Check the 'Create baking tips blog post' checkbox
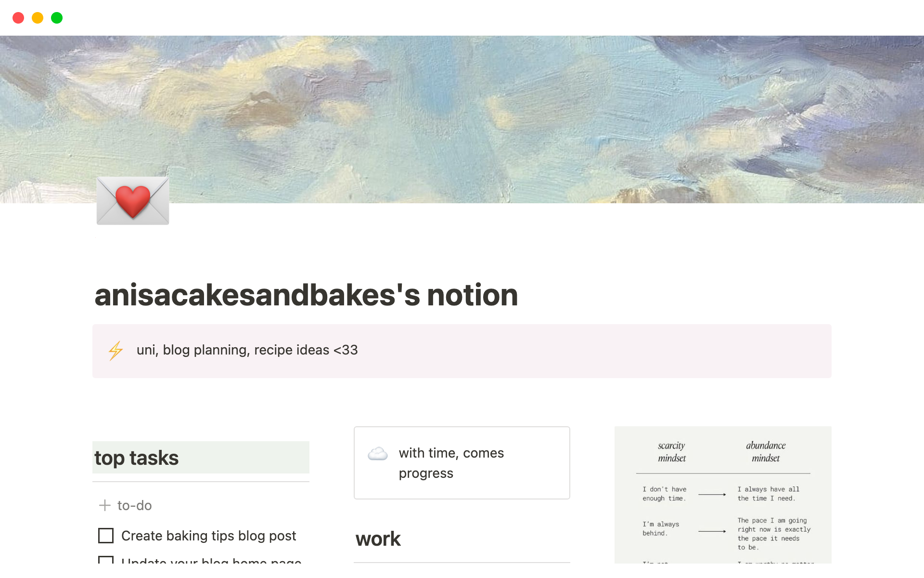Screen dimensions: 924x578 [106, 536]
